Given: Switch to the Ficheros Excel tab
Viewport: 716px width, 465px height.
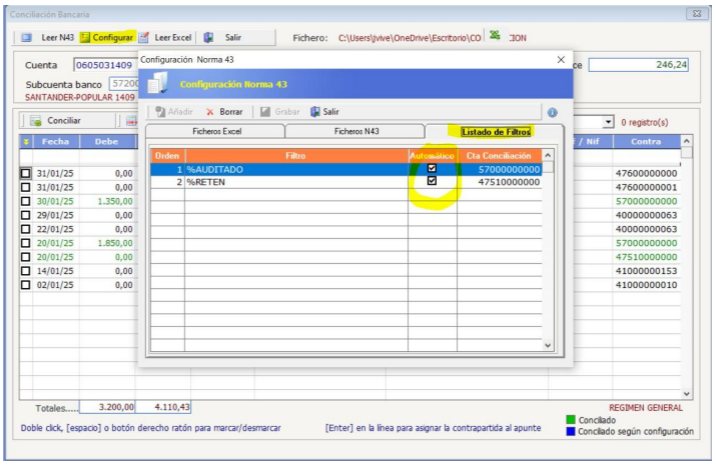Looking at the screenshot, I should coord(216,131).
